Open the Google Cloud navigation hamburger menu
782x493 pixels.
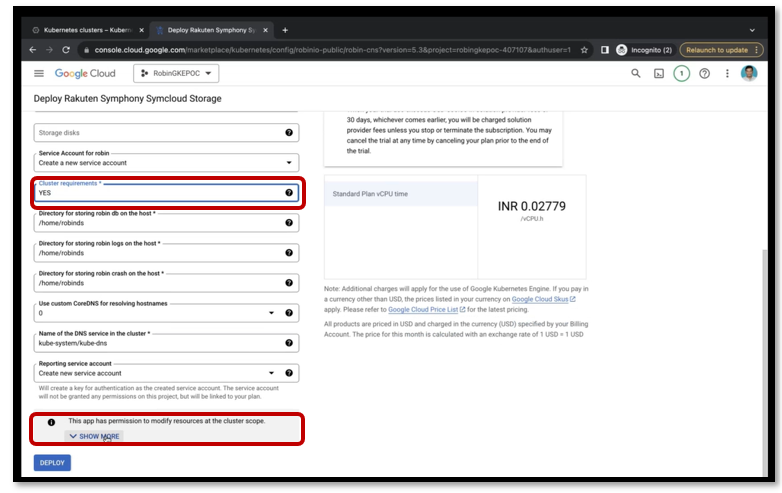(39, 73)
